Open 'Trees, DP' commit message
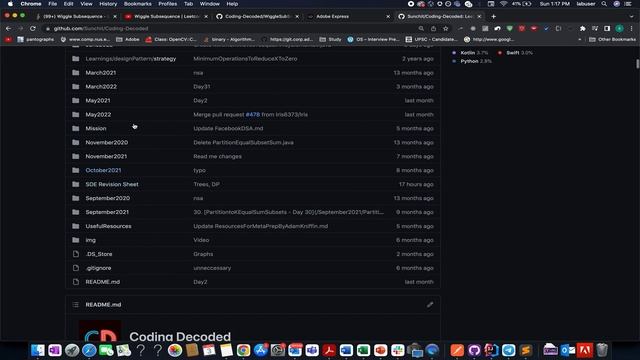Viewport: 640px width, 360px height. 207,184
